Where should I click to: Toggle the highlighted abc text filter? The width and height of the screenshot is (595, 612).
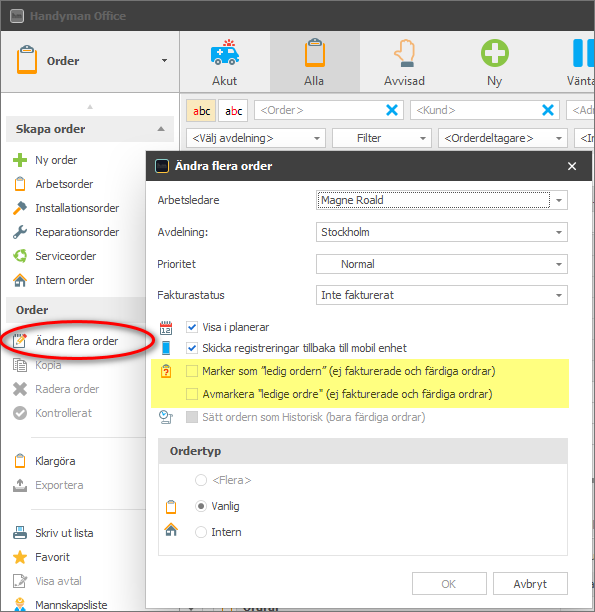[201, 111]
